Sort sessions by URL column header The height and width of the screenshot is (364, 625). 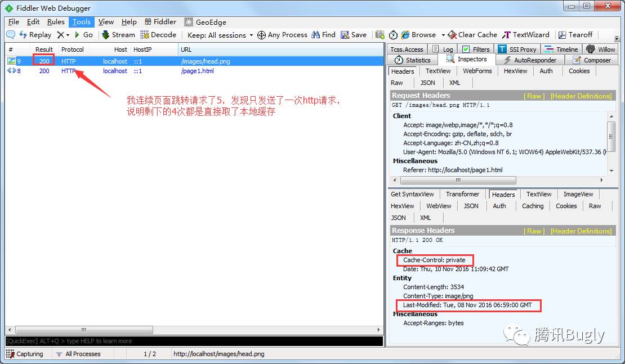click(x=280, y=50)
